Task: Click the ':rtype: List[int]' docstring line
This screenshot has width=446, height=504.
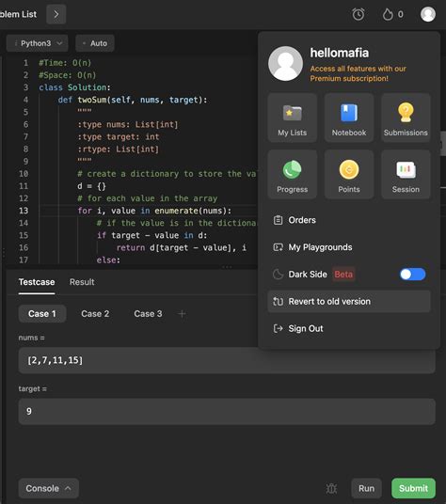Action: 118,150
